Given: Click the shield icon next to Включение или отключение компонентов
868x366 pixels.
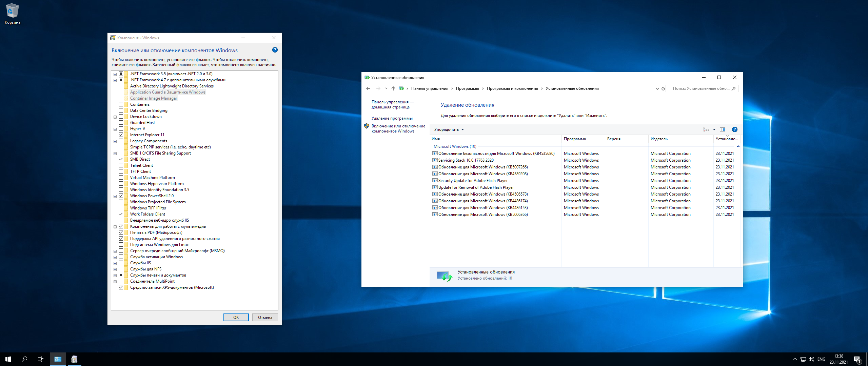Looking at the screenshot, I should click(x=367, y=126).
